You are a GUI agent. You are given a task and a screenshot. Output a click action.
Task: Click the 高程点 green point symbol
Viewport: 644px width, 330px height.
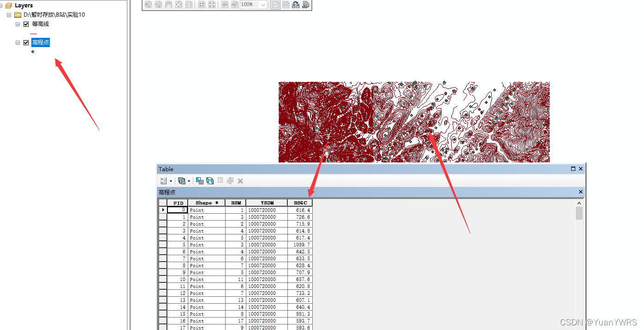[33, 52]
